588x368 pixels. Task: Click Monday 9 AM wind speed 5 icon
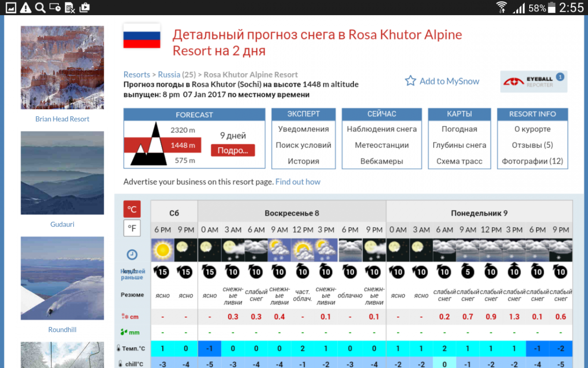click(468, 271)
